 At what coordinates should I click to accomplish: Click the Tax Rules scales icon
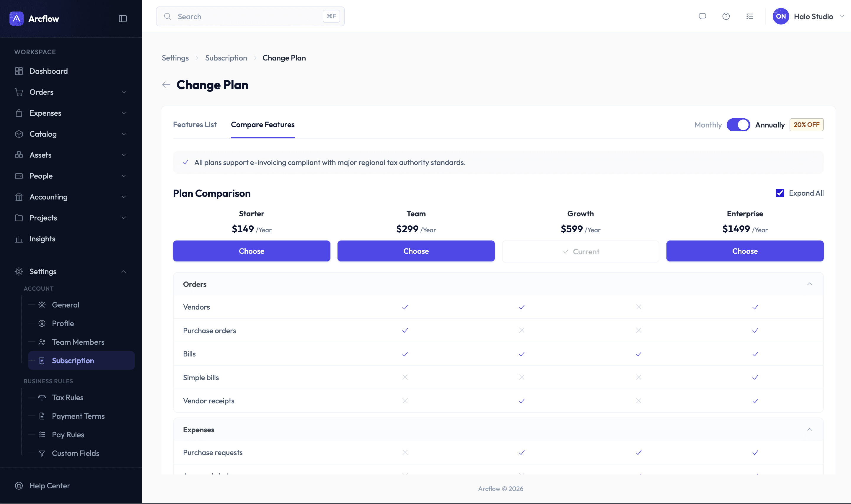pyautogui.click(x=42, y=397)
